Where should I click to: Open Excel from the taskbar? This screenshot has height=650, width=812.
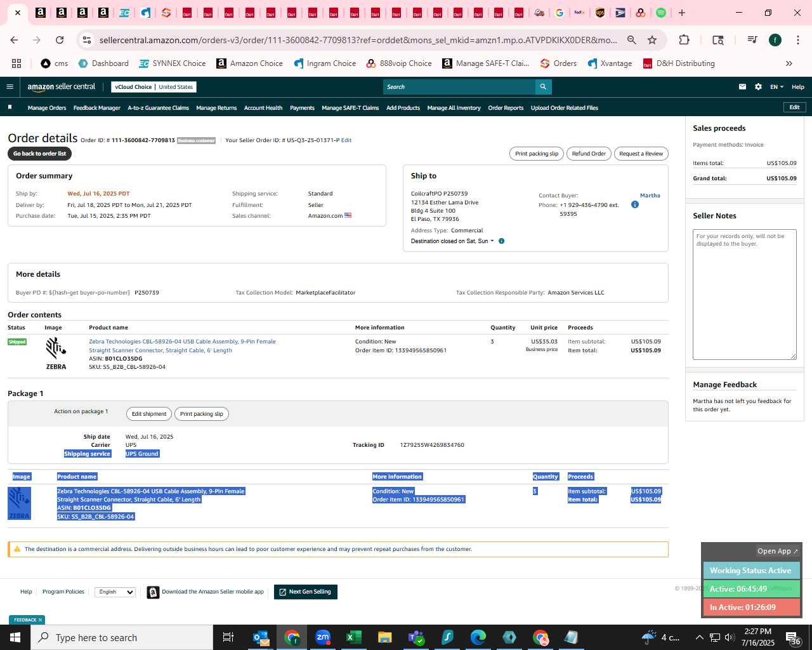click(354, 637)
